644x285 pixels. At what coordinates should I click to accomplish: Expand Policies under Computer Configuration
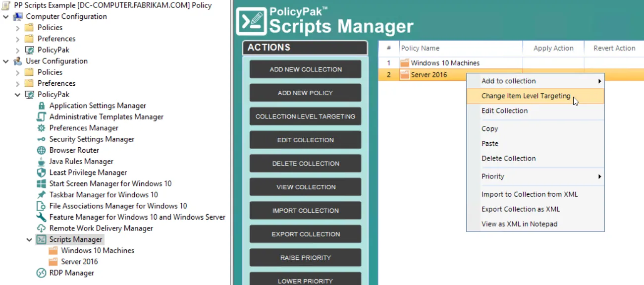point(18,28)
